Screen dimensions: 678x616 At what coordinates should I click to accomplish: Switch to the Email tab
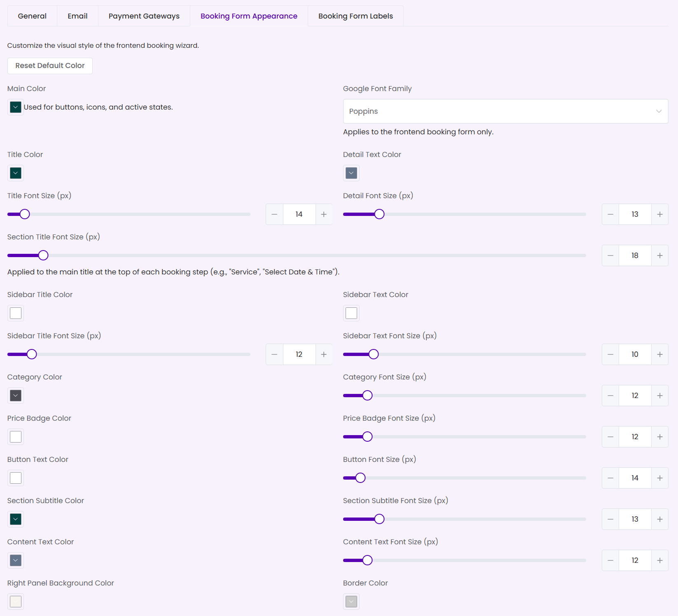point(77,16)
